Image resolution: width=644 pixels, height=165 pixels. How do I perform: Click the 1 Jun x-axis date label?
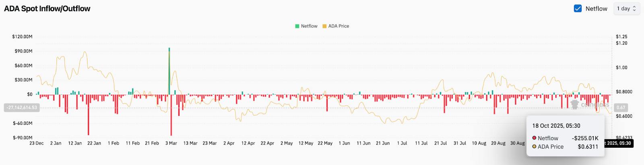tap(344, 143)
